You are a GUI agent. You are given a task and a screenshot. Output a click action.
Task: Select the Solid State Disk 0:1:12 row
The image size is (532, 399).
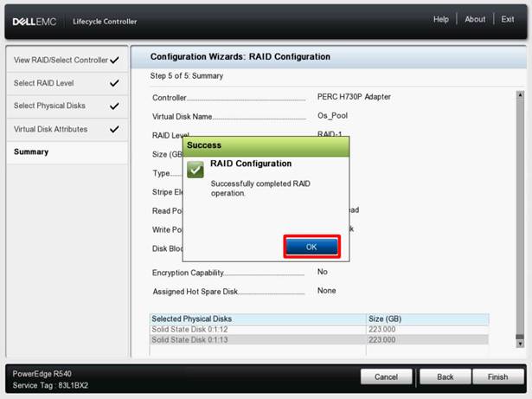(319, 330)
